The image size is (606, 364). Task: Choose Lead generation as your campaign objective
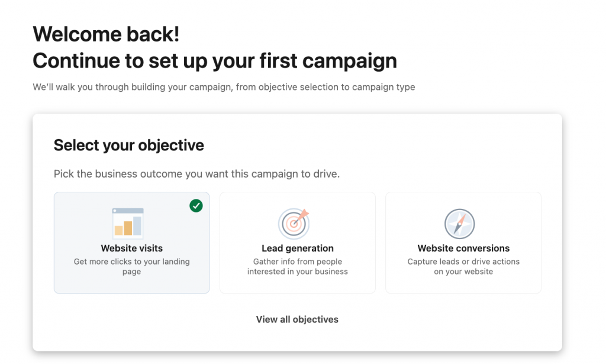297,243
